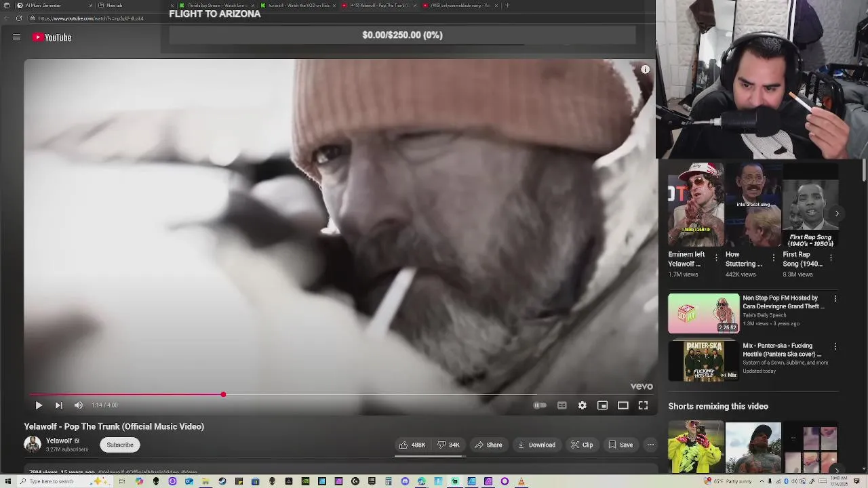
Task: Click the system tray speaker volume icon
Action: tap(794, 481)
